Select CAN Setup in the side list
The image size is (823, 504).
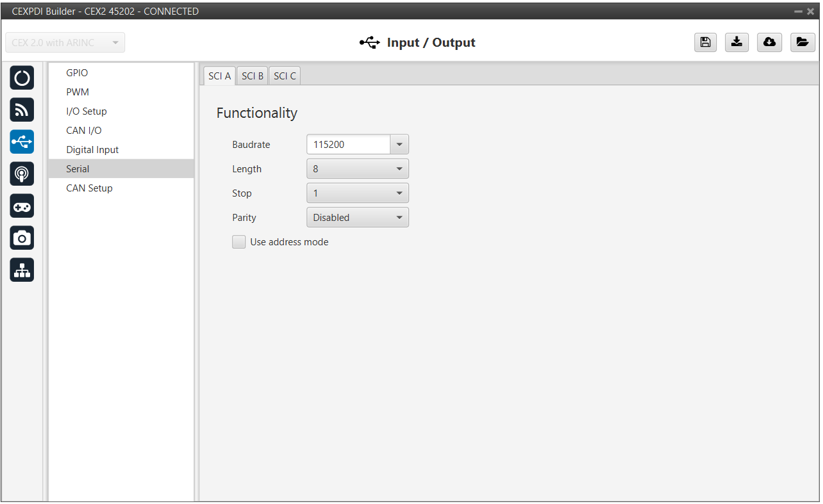click(x=89, y=188)
